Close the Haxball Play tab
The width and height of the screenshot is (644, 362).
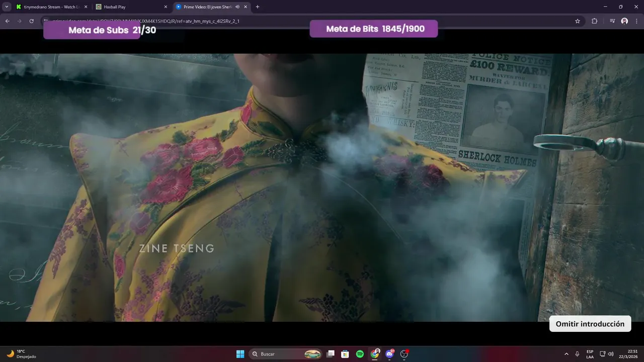click(x=166, y=7)
